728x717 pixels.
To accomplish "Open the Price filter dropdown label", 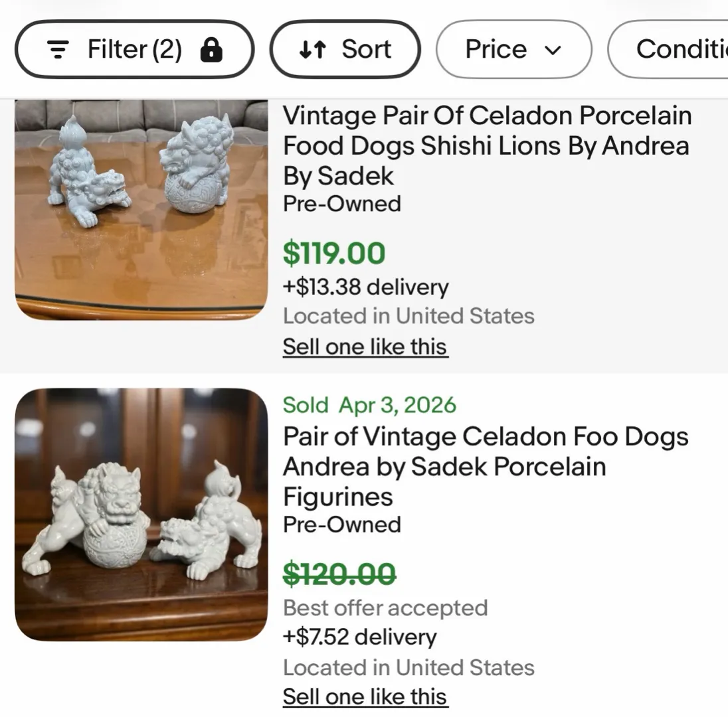I will 496,49.
